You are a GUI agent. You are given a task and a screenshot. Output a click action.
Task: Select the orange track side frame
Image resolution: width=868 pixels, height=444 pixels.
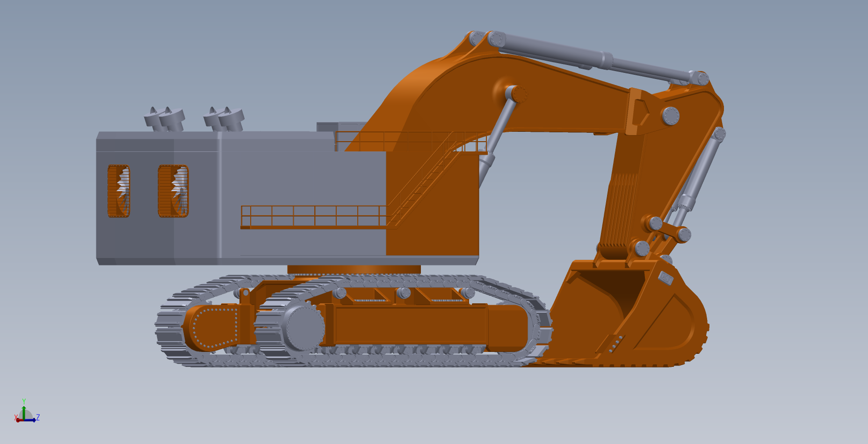pos(412,325)
